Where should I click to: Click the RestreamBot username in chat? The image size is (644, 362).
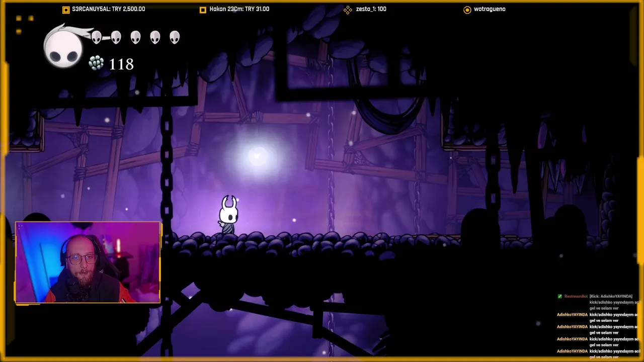click(x=576, y=297)
